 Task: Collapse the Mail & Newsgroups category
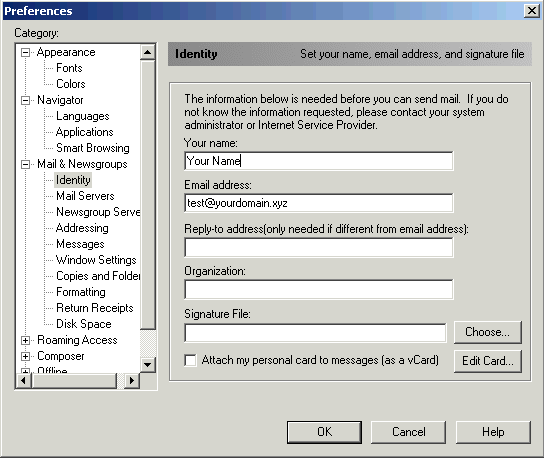point(25,164)
